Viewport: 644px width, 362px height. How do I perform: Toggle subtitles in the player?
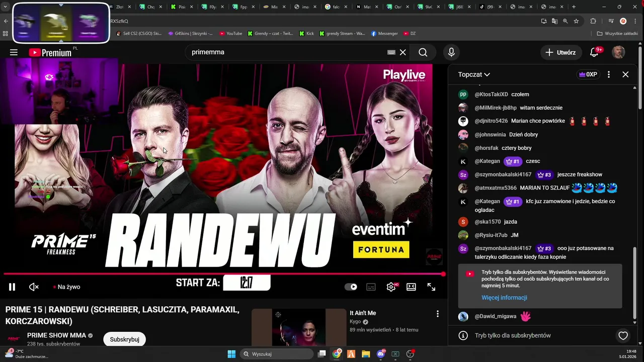coord(371,287)
